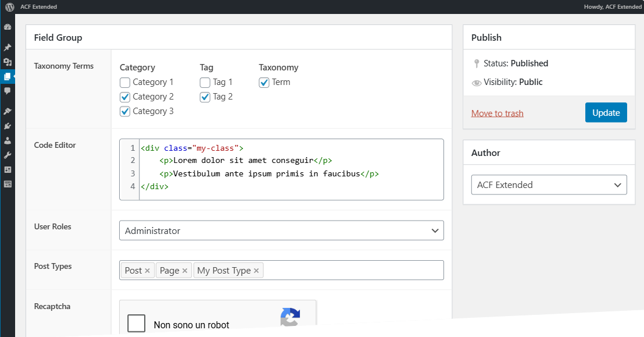Click the Category column heading

coord(137,68)
